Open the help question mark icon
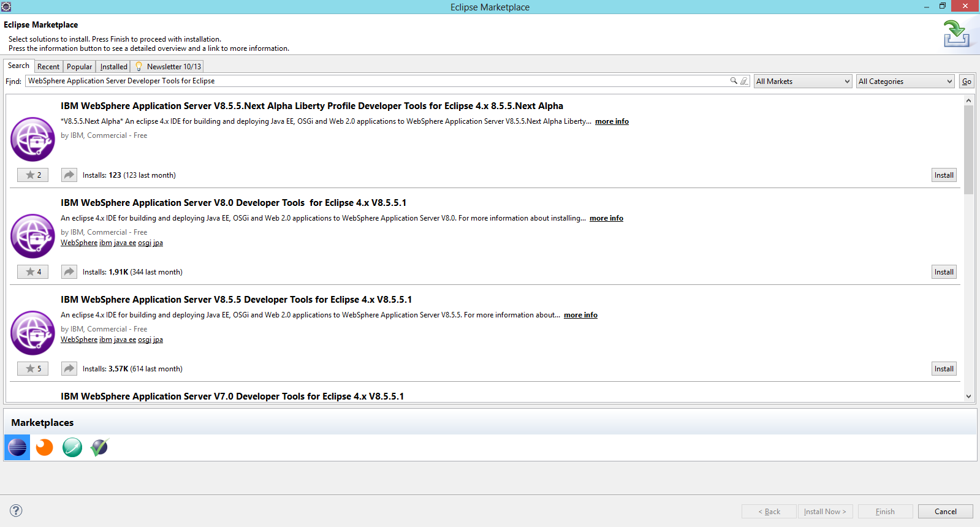The width and height of the screenshot is (980, 527). (x=17, y=510)
